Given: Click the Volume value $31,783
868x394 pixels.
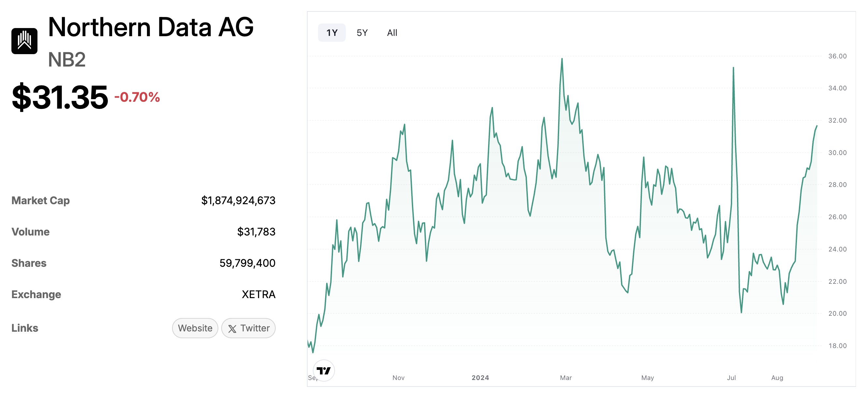Looking at the screenshot, I should point(256,232).
